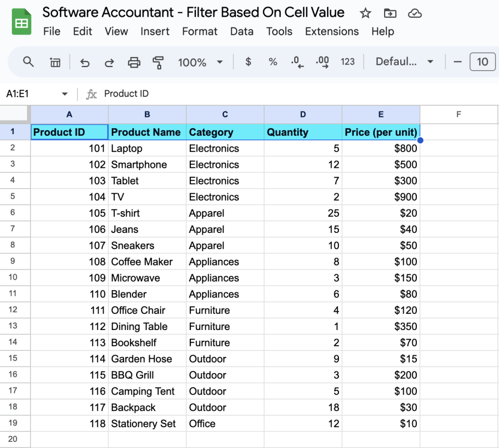Viewport: 499px width, 448px height.
Task: Activate the paint format roller
Action: [x=158, y=62]
